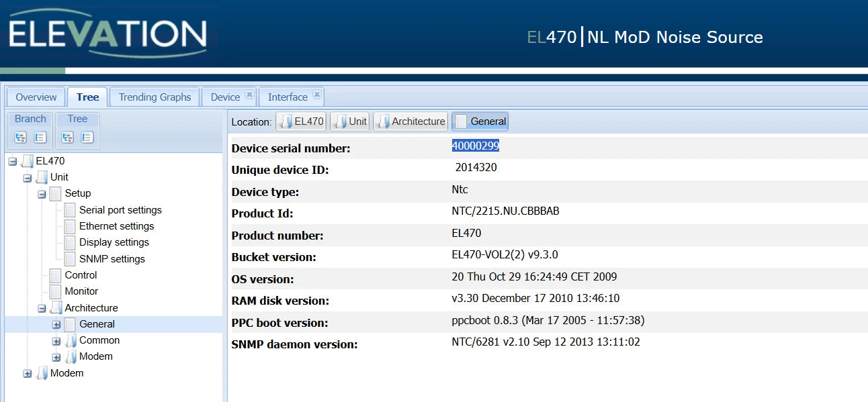This screenshot has height=402, width=868.
Task: Click Product Id value NTC/2215.NU.CBBBAB
Action: click(x=506, y=211)
